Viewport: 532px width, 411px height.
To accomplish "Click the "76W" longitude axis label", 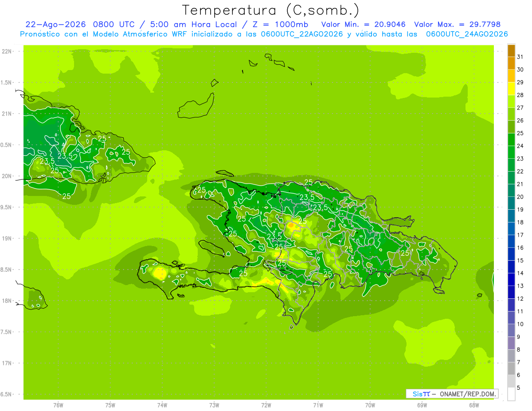I will [58, 405].
